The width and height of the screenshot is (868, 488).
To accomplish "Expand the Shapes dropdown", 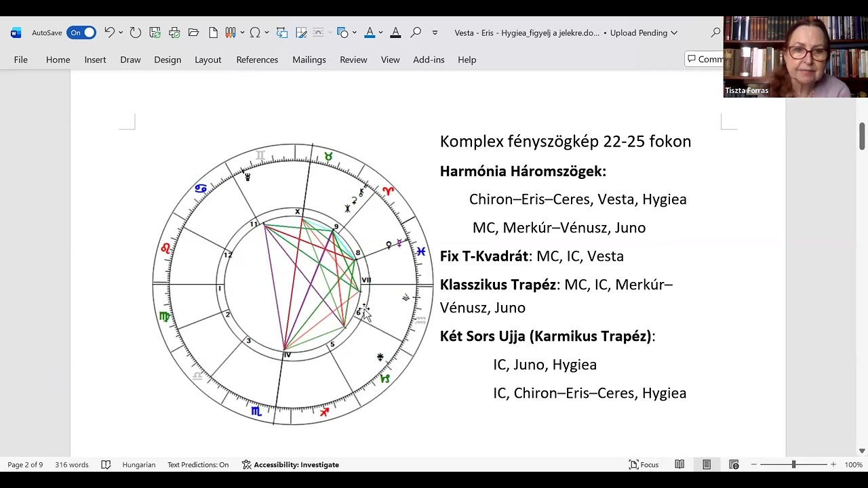I will 354,33.
